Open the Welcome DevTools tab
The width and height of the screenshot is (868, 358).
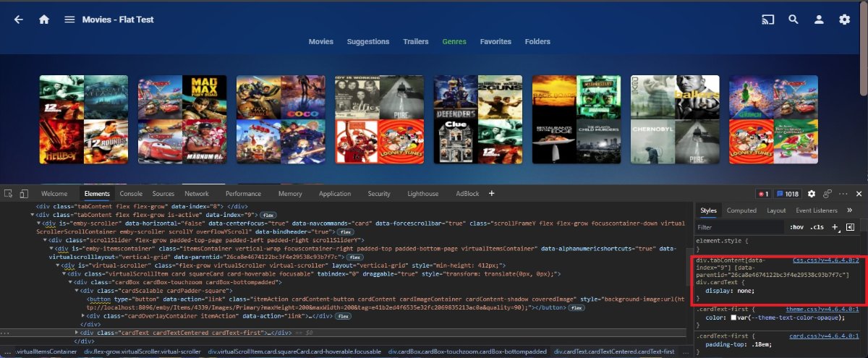tap(54, 194)
